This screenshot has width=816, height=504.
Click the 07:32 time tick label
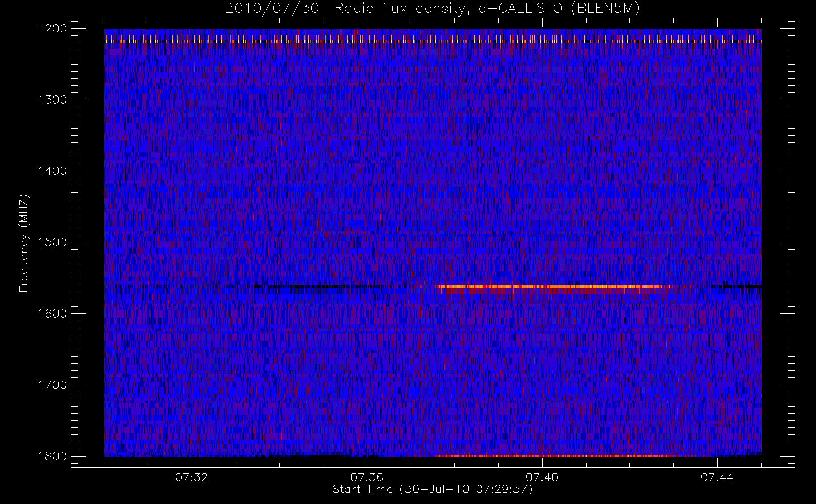tap(192, 477)
